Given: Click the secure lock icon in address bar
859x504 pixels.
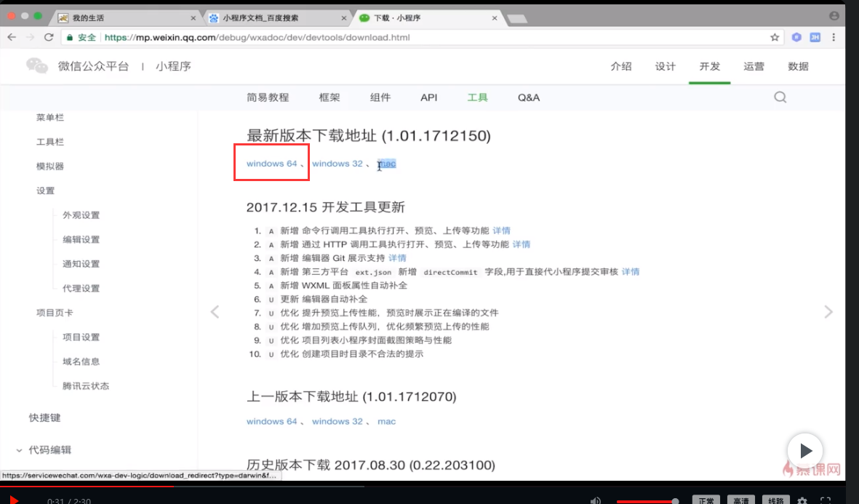Looking at the screenshot, I should pos(70,37).
